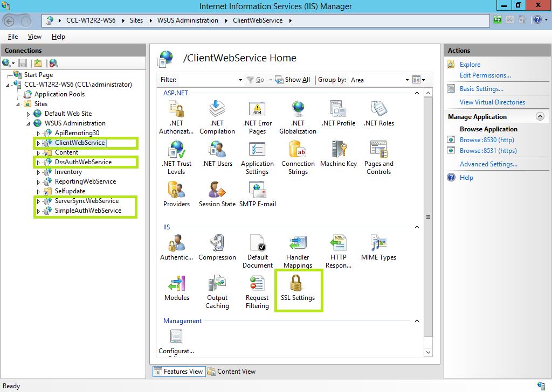Expand the ClientWebService tree node
Screen dimensions: 552x392
click(38, 143)
